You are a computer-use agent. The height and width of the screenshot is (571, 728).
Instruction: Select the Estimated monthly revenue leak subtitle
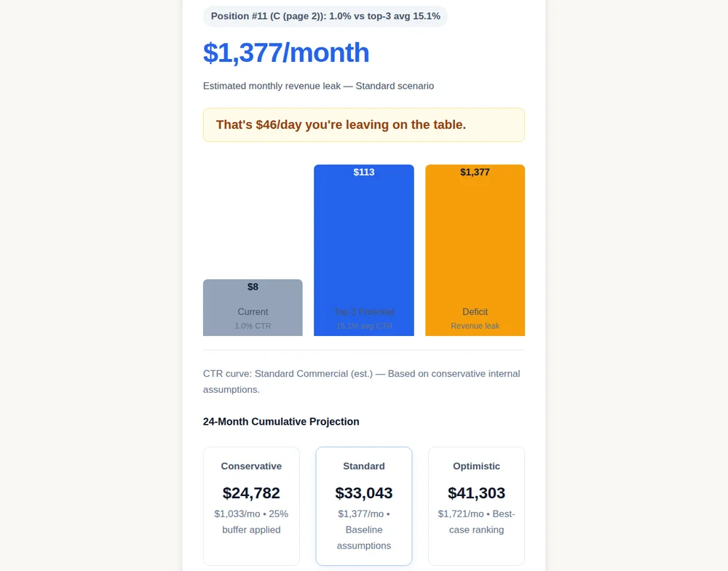pyautogui.click(x=319, y=86)
